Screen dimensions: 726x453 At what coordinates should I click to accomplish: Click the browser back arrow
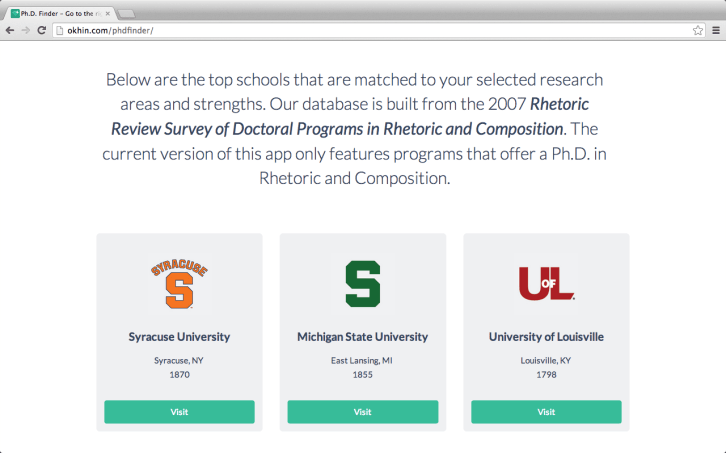click(x=10, y=31)
